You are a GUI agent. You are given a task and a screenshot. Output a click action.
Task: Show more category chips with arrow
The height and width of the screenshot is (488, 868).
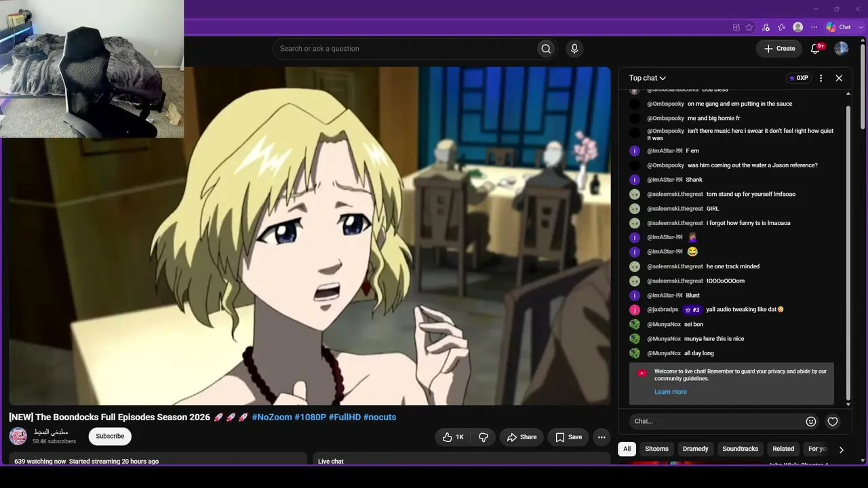[841, 449]
